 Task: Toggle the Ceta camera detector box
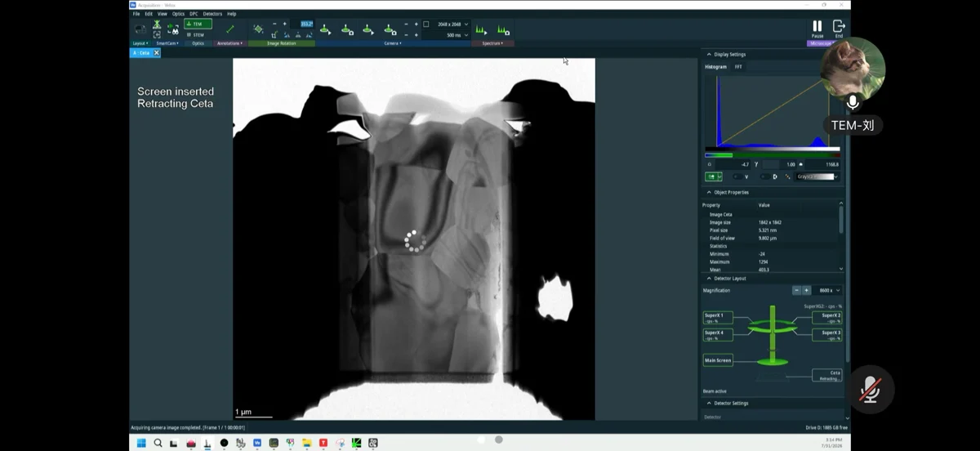pyautogui.click(x=827, y=375)
